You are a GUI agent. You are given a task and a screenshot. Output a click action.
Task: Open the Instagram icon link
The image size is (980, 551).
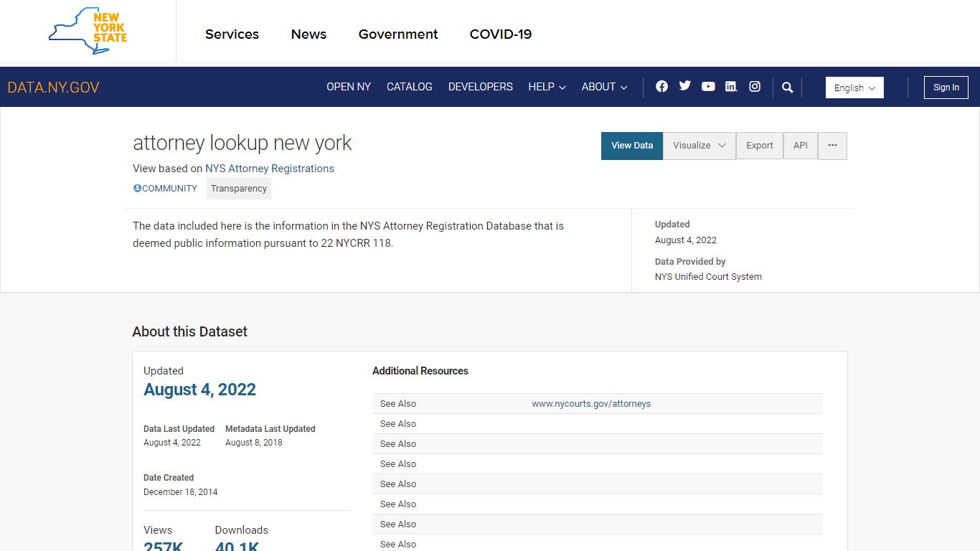(x=755, y=86)
